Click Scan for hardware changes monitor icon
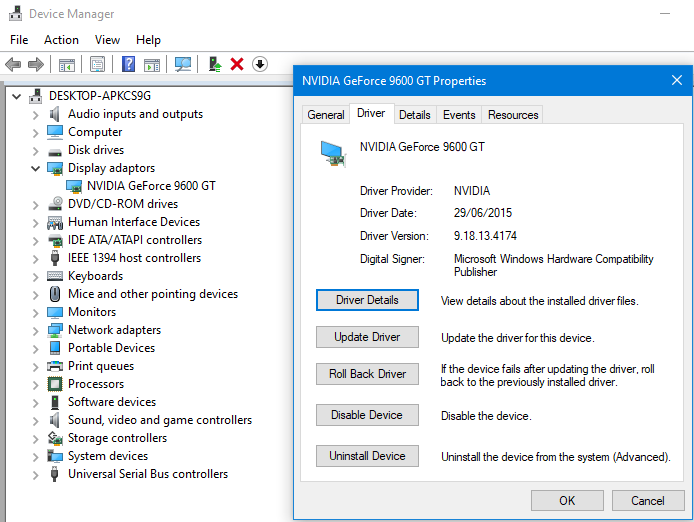Screen dimensions: 694x522 (183, 65)
